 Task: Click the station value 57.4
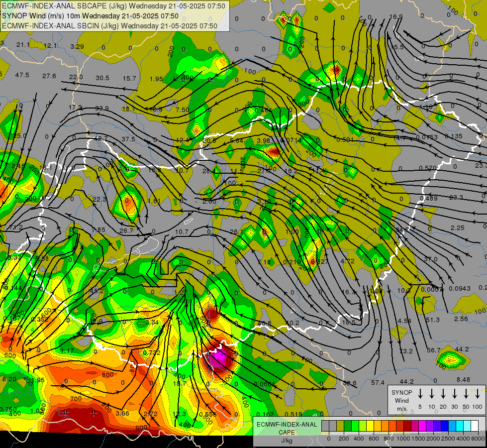click(378, 382)
